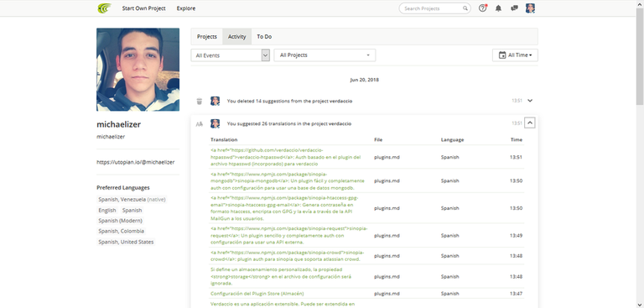Open the messages chat icon
This screenshot has height=308, width=644.
(x=514, y=8)
